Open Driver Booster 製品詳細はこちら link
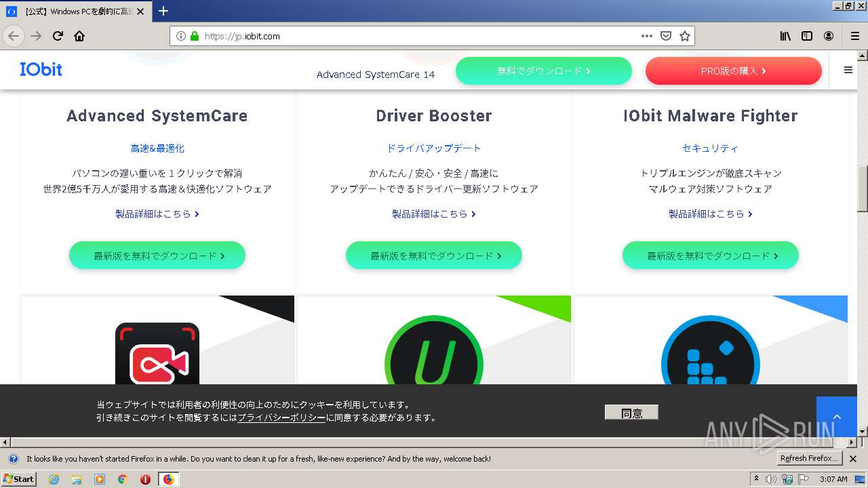 [x=434, y=213]
